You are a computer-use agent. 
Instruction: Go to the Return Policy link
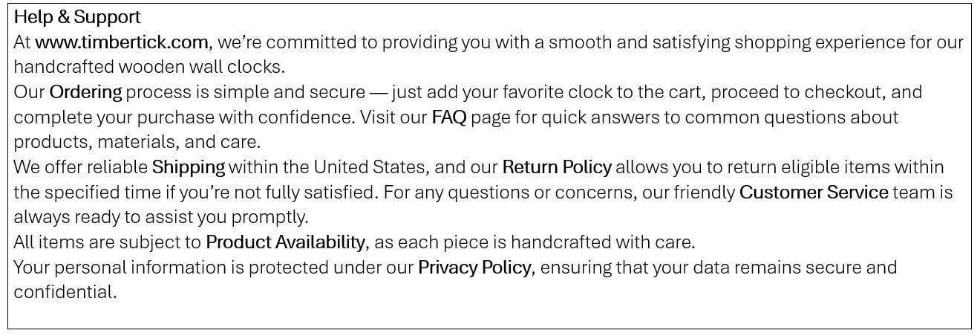click(x=557, y=167)
